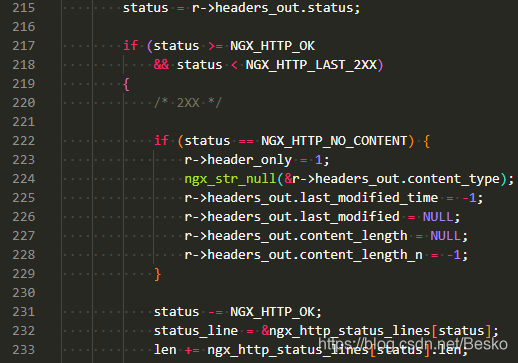Click headers_out.last_modified_time on line 225
This screenshot has height=363, width=518.
click(323, 198)
